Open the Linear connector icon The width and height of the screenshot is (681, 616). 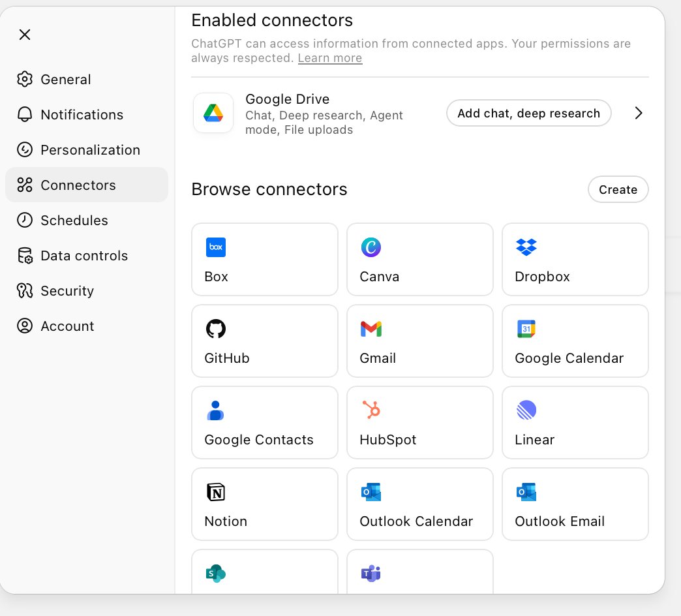pos(526,410)
